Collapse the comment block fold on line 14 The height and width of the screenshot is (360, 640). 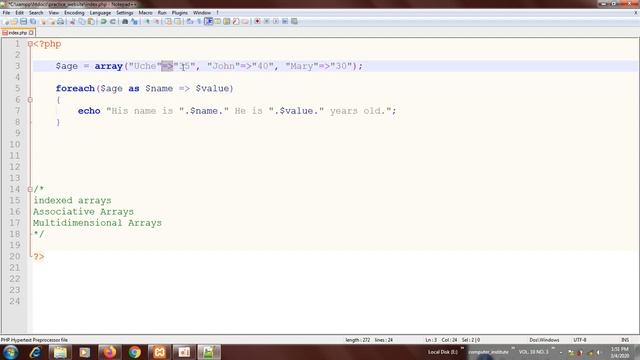(x=30, y=189)
